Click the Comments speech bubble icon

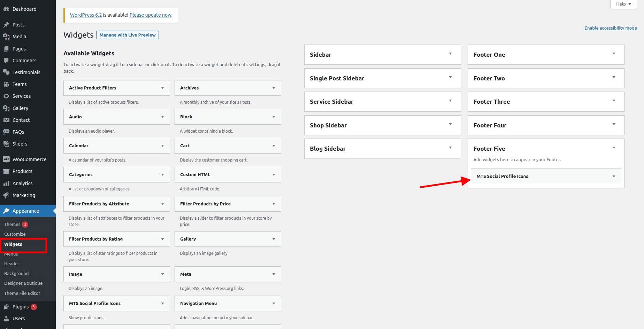6,61
